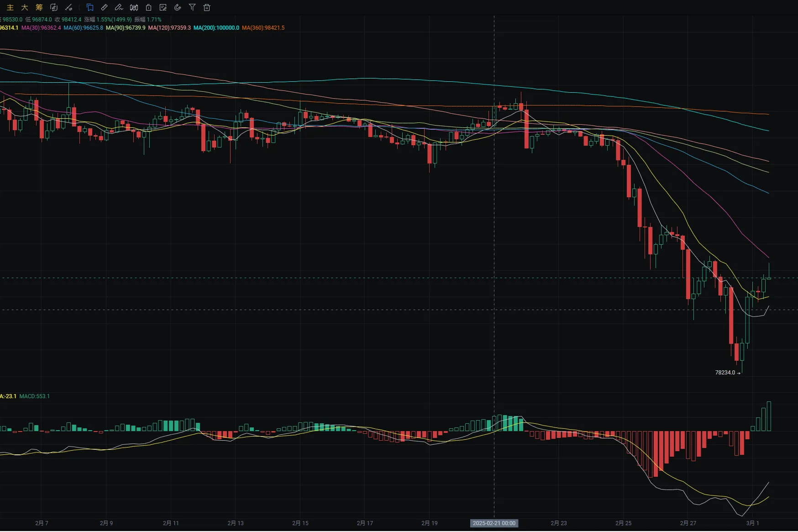Screen dimensions: 798x532
Task: Toggle the blue bookmark drawing icon
Action: pyautogui.click(x=90, y=7)
